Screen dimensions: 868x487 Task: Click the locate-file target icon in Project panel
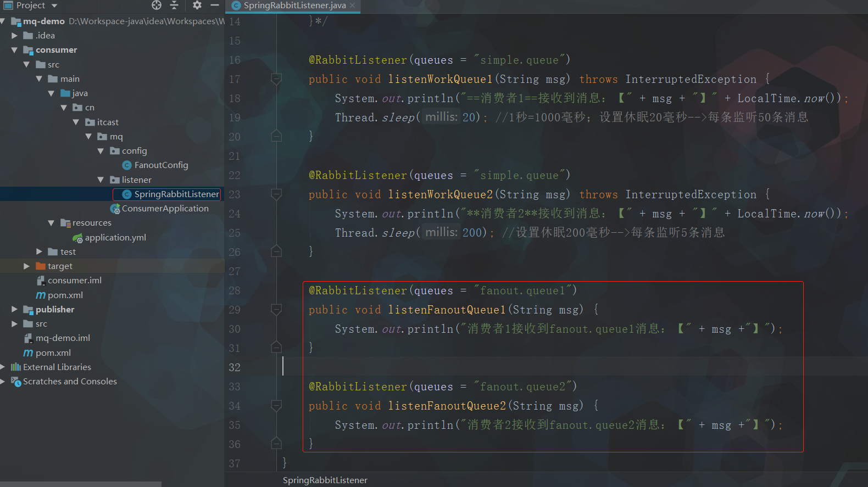pos(157,5)
